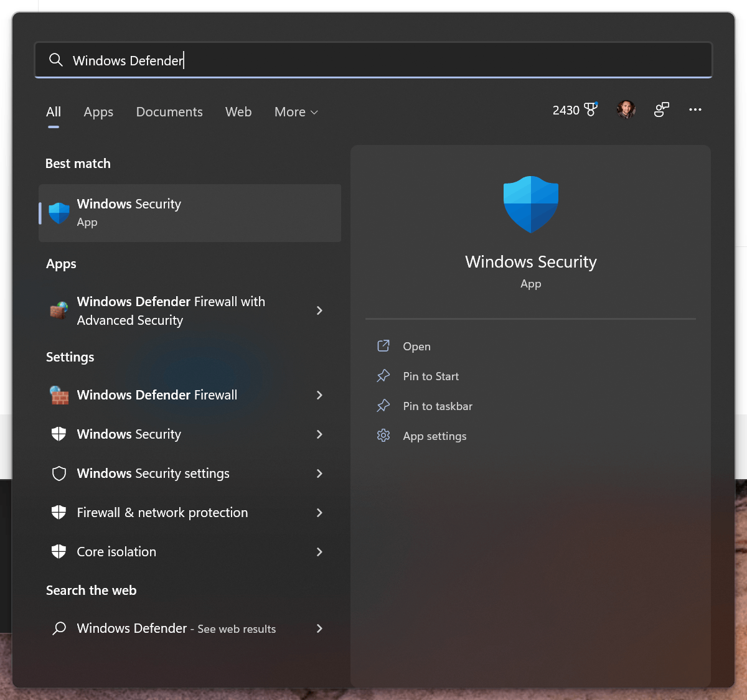Expand the Windows Defender Firewall settings chevron
Viewport: 747px width, 700px height.
[x=319, y=395]
